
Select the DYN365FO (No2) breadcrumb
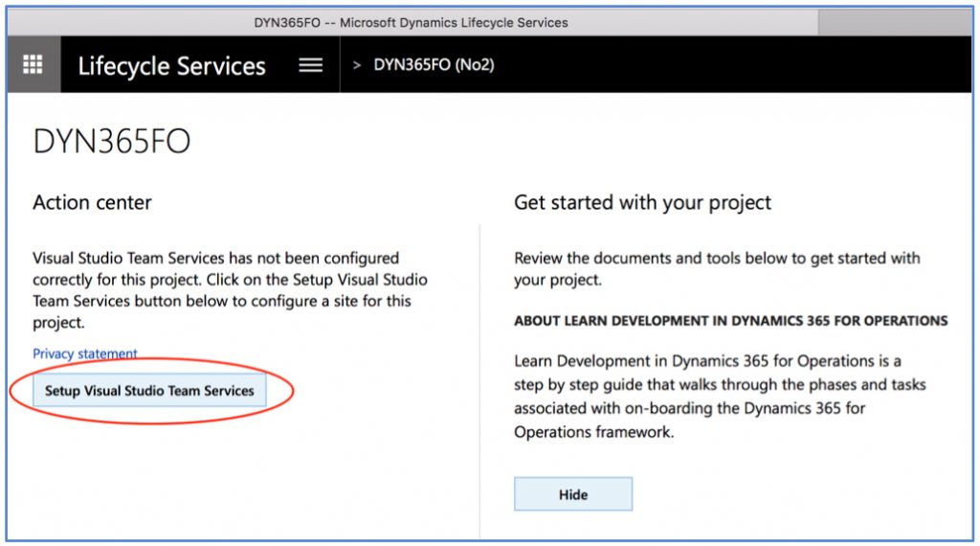tap(434, 65)
